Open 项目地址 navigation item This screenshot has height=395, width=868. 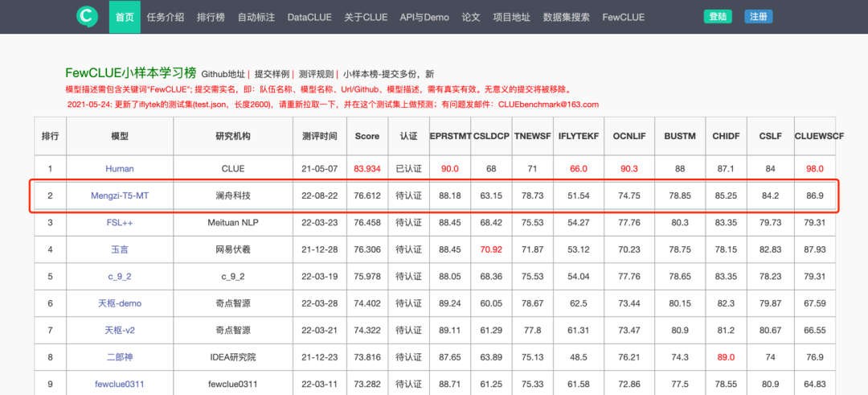[x=511, y=17]
